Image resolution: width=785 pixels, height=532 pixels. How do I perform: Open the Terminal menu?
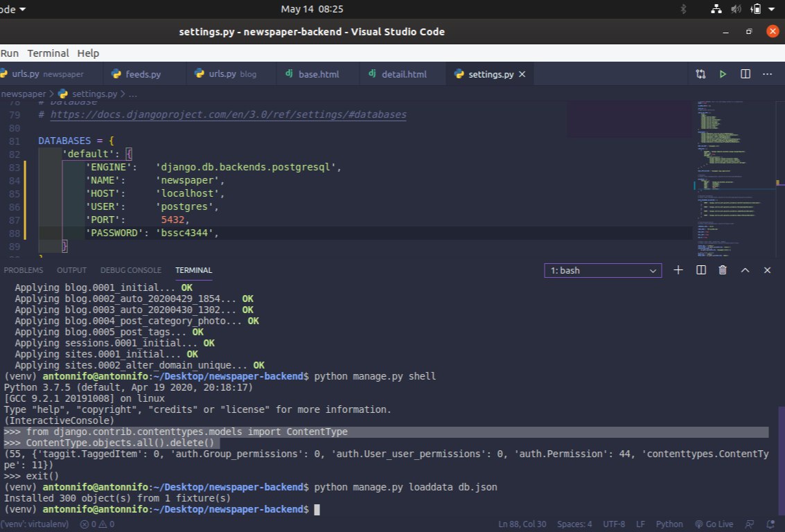tap(48, 53)
